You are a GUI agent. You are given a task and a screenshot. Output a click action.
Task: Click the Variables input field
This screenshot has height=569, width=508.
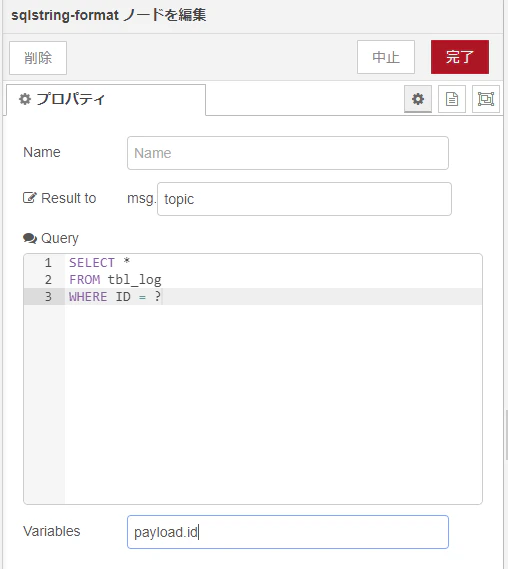click(288, 532)
